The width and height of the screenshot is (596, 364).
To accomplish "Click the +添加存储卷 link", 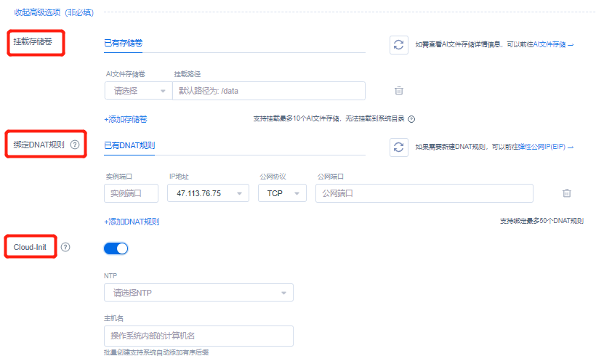I will (x=126, y=119).
